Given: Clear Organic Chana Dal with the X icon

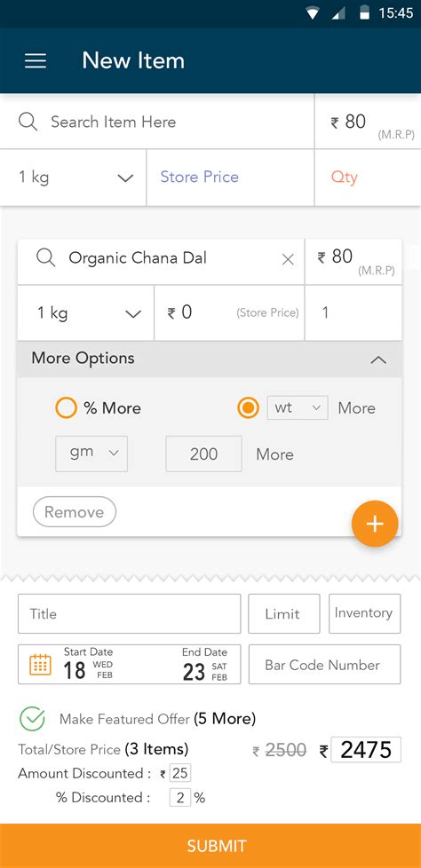Looking at the screenshot, I should coord(288,259).
